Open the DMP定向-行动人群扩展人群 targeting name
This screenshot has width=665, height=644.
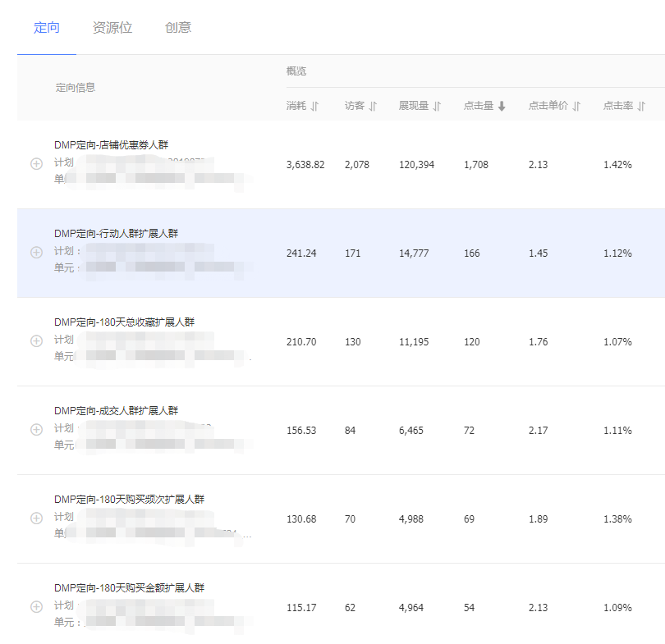point(116,234)
